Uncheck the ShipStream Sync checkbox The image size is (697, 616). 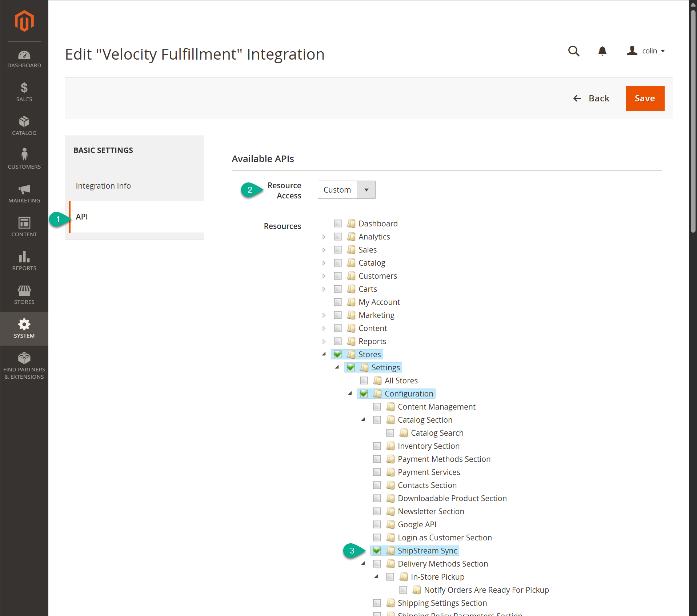click(x=377, y=551)
